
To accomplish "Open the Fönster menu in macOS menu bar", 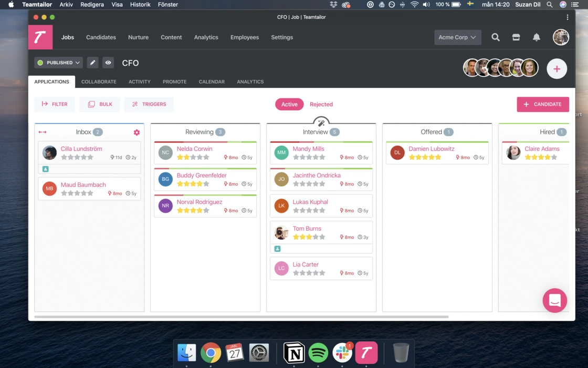I will 167,5.
